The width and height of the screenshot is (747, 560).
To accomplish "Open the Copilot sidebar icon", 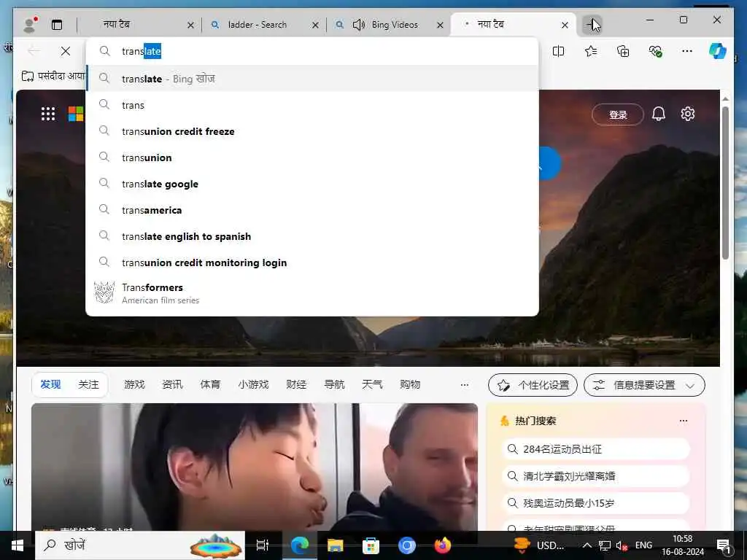I will [x=718, y=51].
